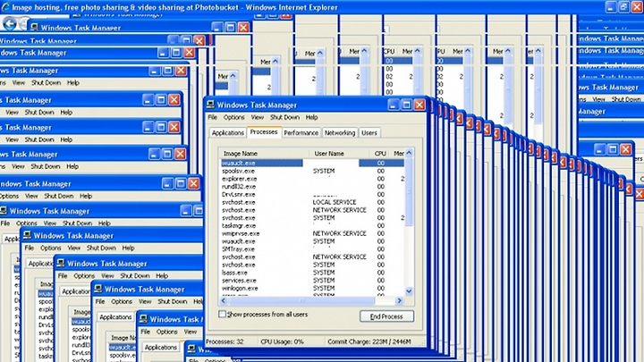Select the lsass.exe process row
The height and width of the screenshot is (362, 644).
[312, 273]
